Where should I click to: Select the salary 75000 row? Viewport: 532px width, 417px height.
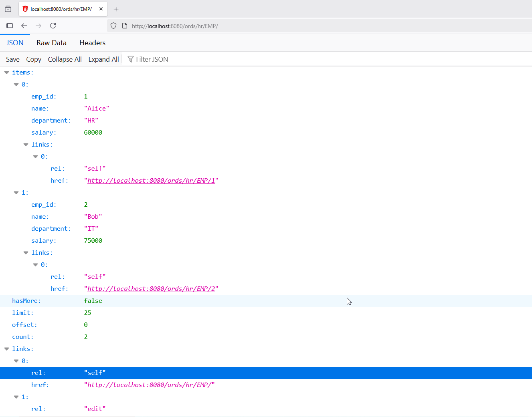(x=266, y=241)
